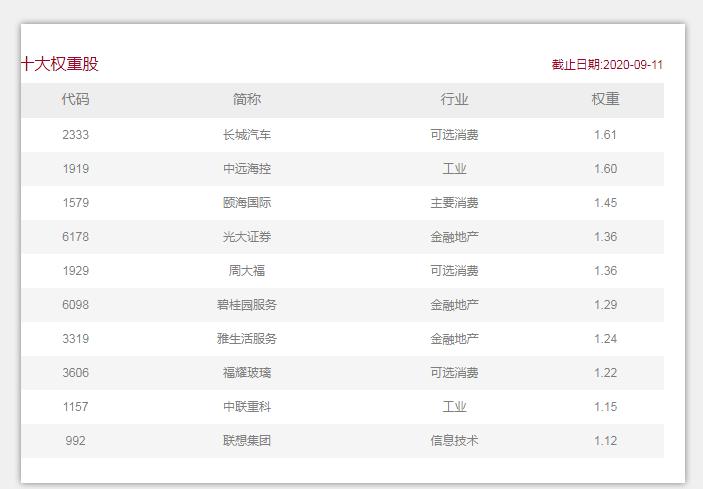The width and height of the screenshot is (703, 489).
Task: Click weight value 1.12
Action: click(x=605, y=441)
